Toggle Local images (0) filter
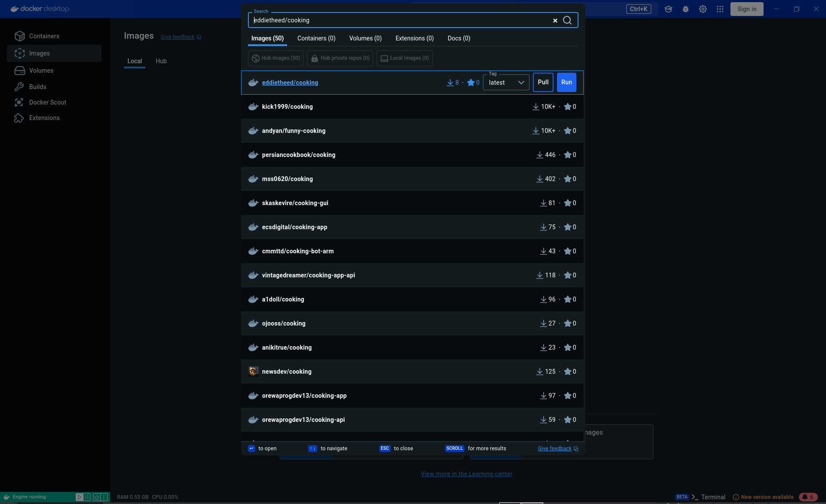Screen dimensions: 826x504 point(405,58)
